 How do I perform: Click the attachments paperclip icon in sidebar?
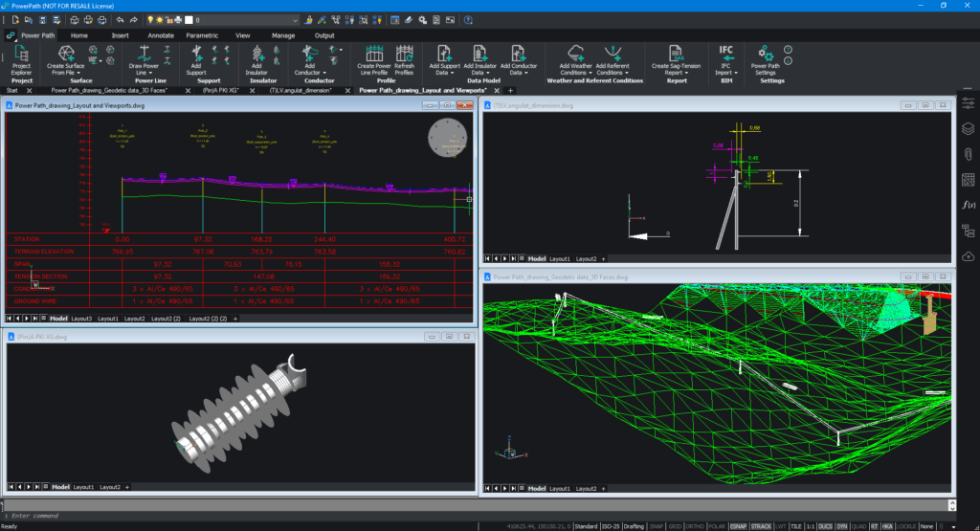(x=969, y=154)
